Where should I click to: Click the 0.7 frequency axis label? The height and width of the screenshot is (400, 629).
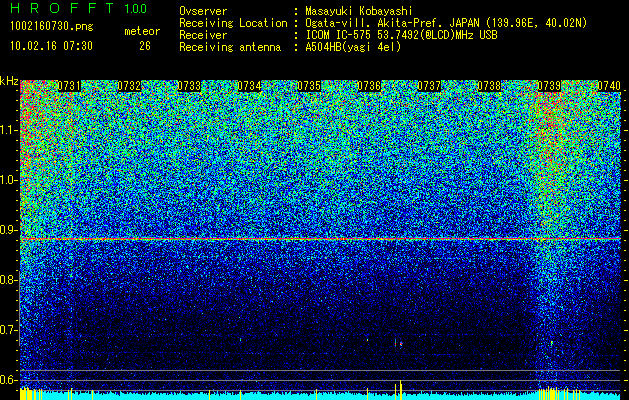(x=8, y=330)
